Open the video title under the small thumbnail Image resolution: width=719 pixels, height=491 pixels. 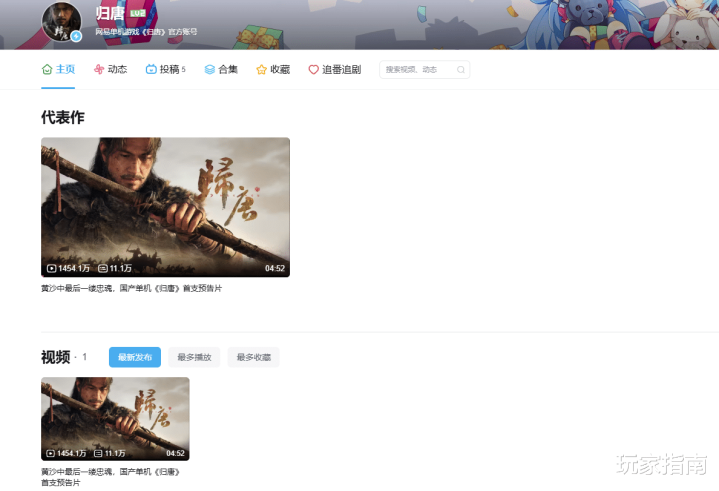[x=111, y=477]
